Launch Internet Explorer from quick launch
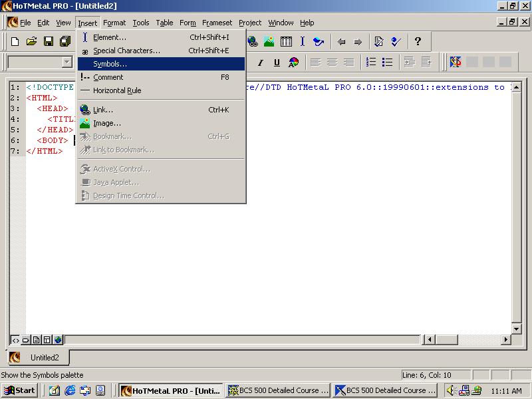Viewport: 532px width, 399px height. point(70,390)
